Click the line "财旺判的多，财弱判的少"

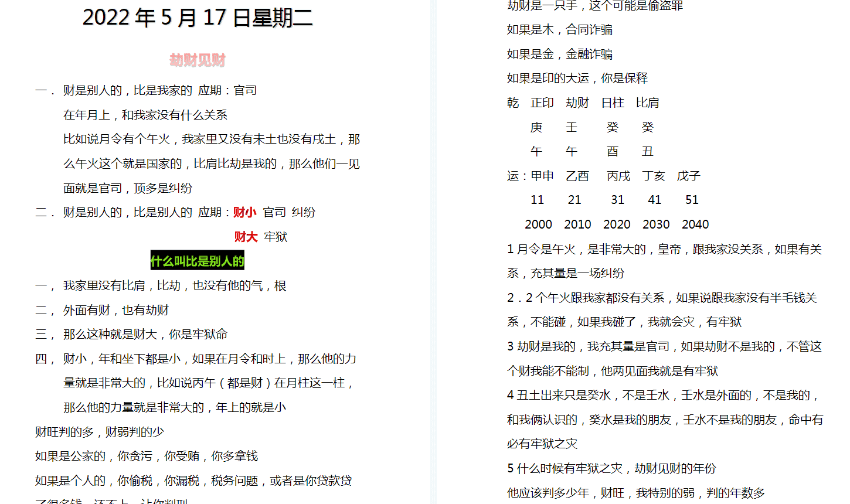tap(100, 432)
